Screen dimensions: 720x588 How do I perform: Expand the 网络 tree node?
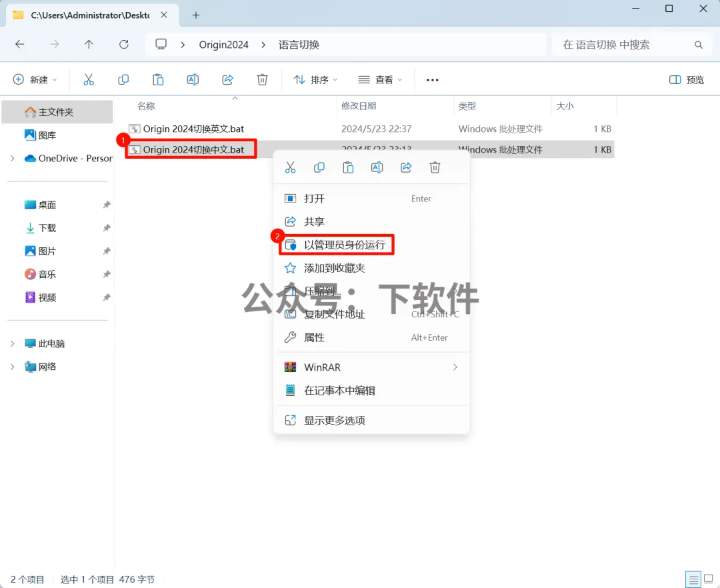(x=13, y=367)
